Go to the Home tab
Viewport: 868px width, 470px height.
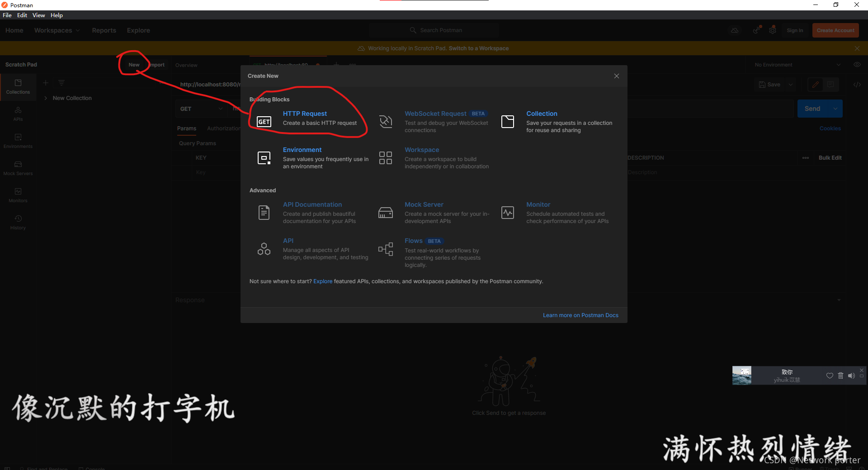click(x=14, y=30)
